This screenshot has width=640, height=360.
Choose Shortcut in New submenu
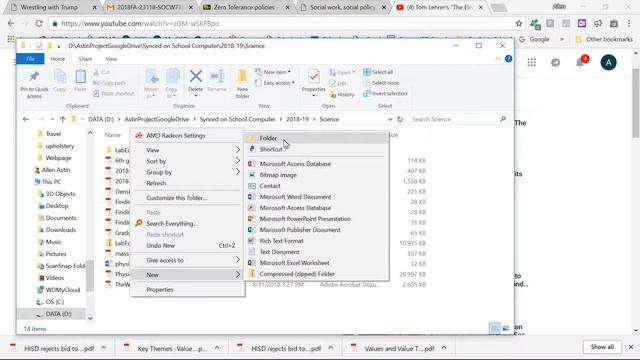click(x=316, y=149)
